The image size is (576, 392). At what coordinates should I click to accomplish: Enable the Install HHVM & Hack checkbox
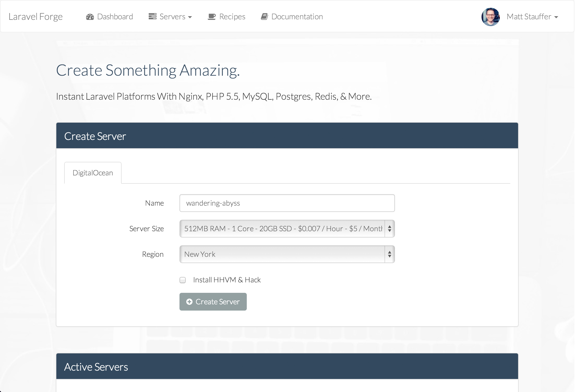pyautogui.click(x=183, y=280)
